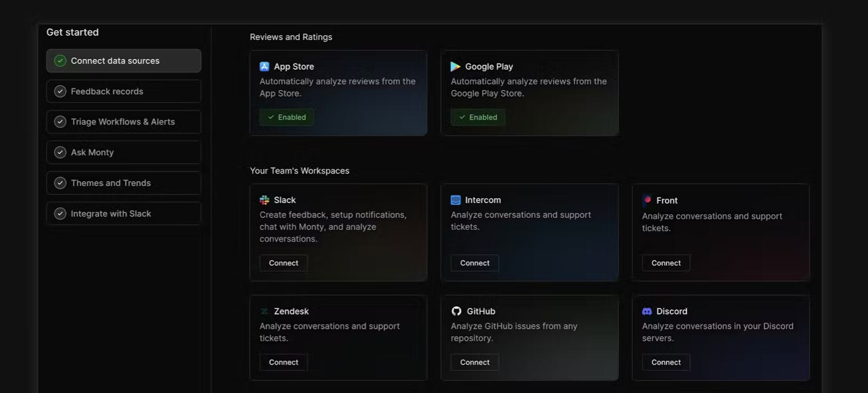Open the Feedback records step

pyautogui.click(x=124, y=91)
